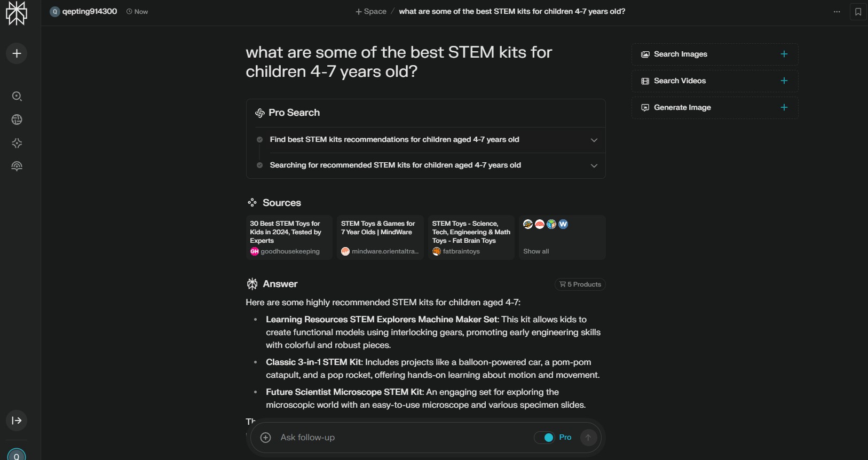Screen dimensions: 868x460
Task: Bookmark this thread
Action: coord(858,12)
